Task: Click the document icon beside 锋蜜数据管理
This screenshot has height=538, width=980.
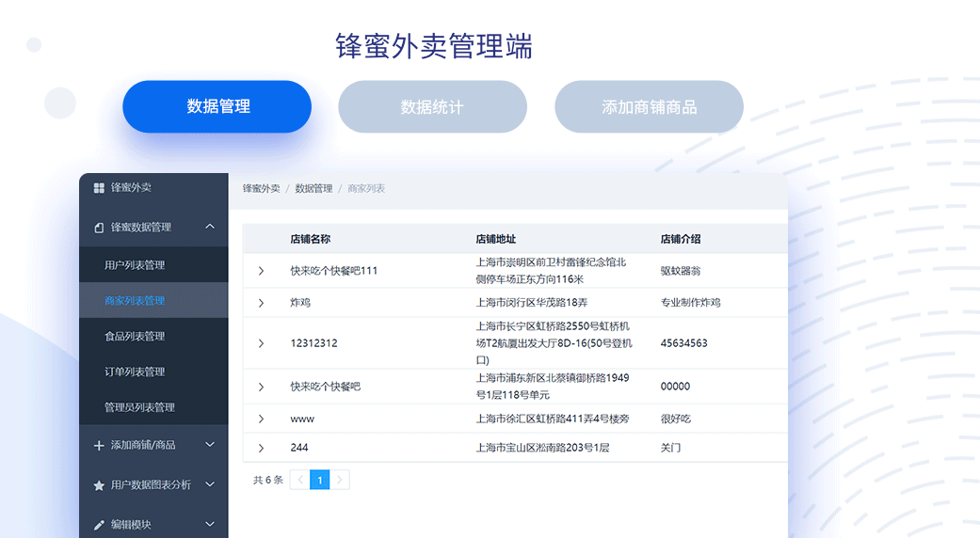Action: tap(99, 228)
